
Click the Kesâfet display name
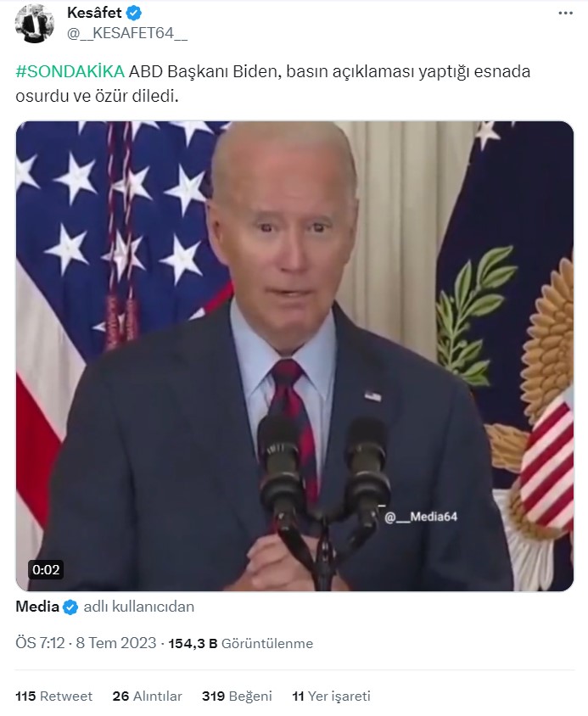[x=94, y=13]
